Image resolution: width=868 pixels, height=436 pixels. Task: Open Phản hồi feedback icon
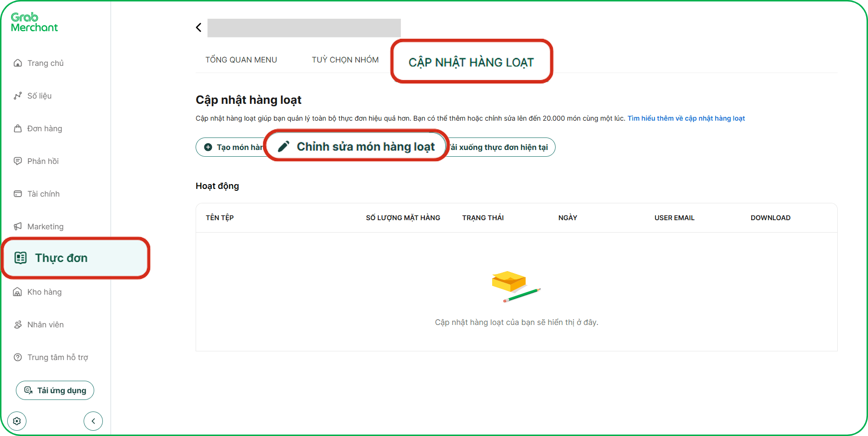coord(18,161)
